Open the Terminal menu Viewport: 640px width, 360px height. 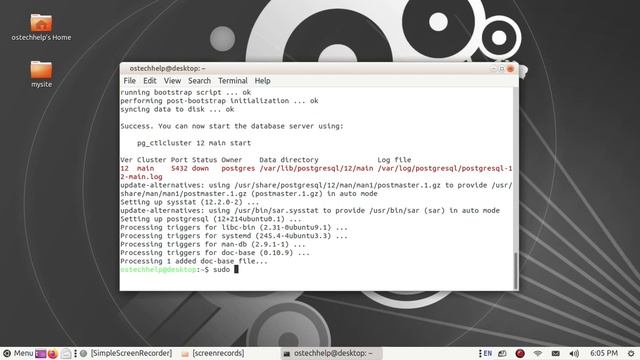click(x=233, y=81)
